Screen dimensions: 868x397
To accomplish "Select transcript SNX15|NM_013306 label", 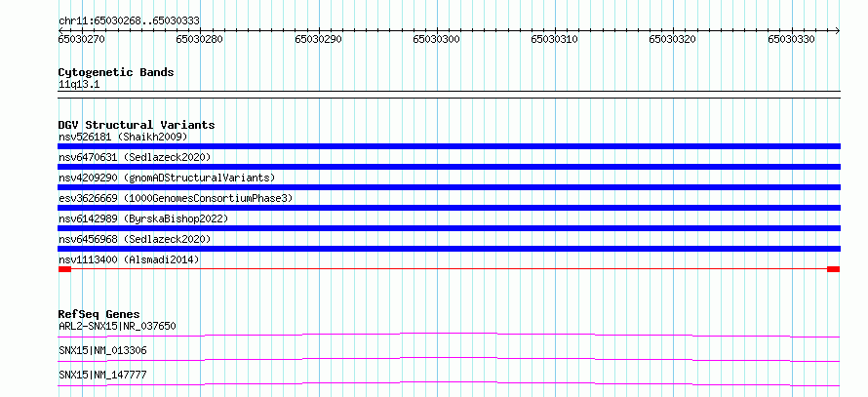I will (x=102, y=351).
